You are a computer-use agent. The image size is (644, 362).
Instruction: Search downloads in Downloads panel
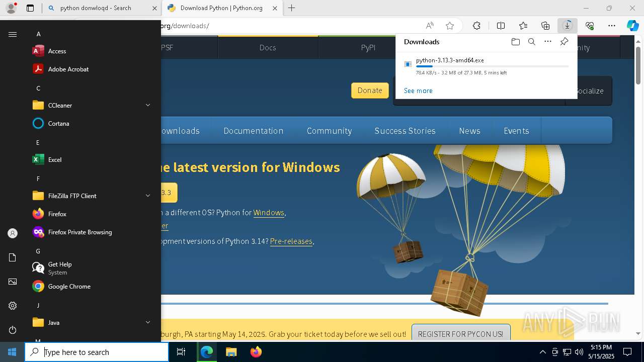coord(531,42)
